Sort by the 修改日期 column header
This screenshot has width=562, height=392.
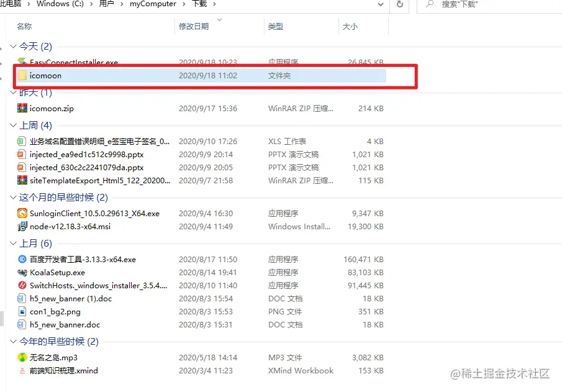click(194, 26)
